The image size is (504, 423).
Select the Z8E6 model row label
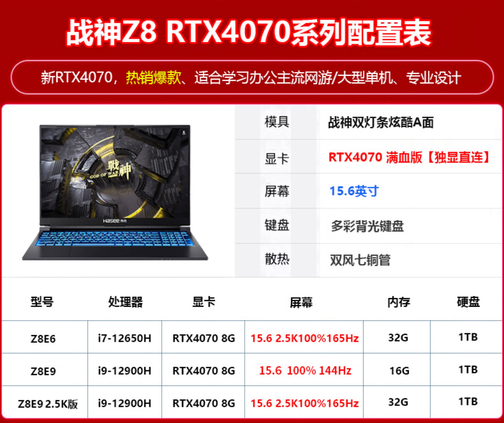pyautogui.click(x=43, y=339)
